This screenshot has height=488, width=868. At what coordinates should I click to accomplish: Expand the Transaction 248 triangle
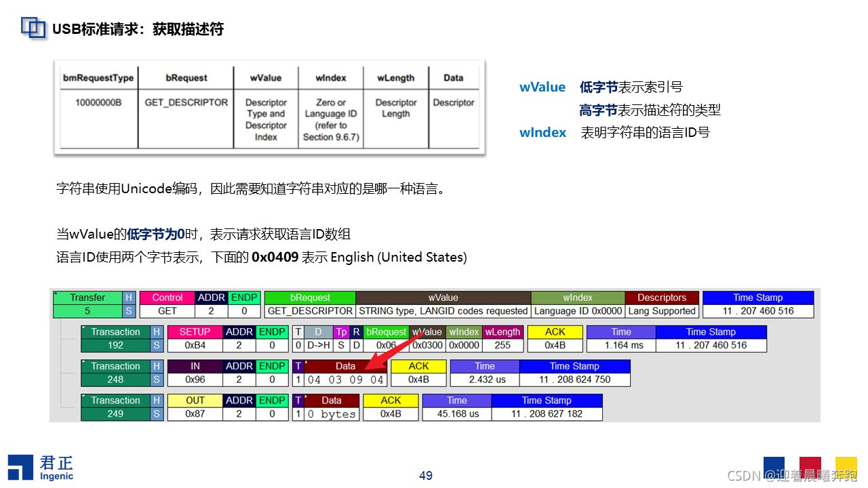[x=85, y=363]
